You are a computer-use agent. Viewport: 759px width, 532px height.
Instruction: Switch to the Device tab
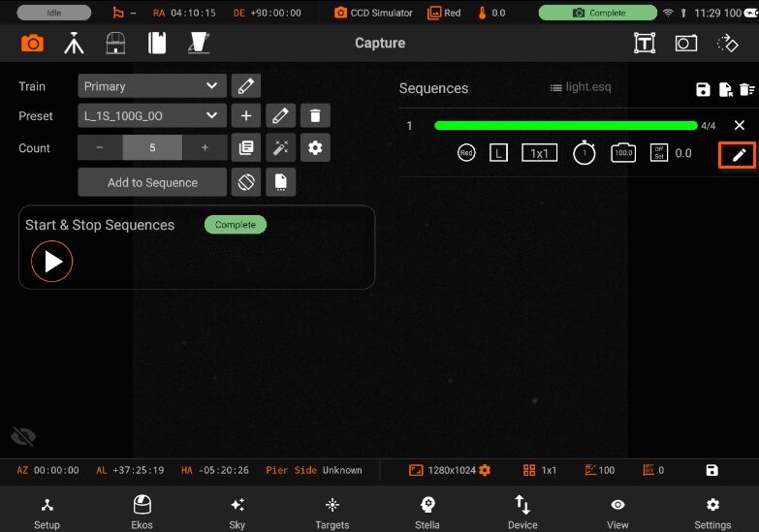[x=522, y=514]
